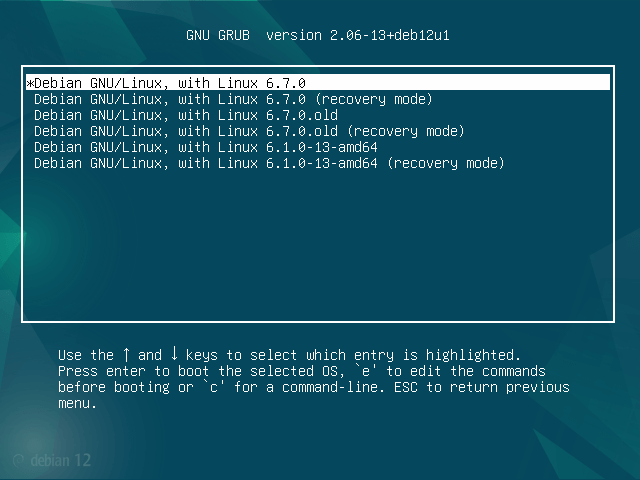This screenshot has height=480, width=640.
Task: Select Linux 6.7.0 (recovery mode) entry
Action: coord(233,99)
